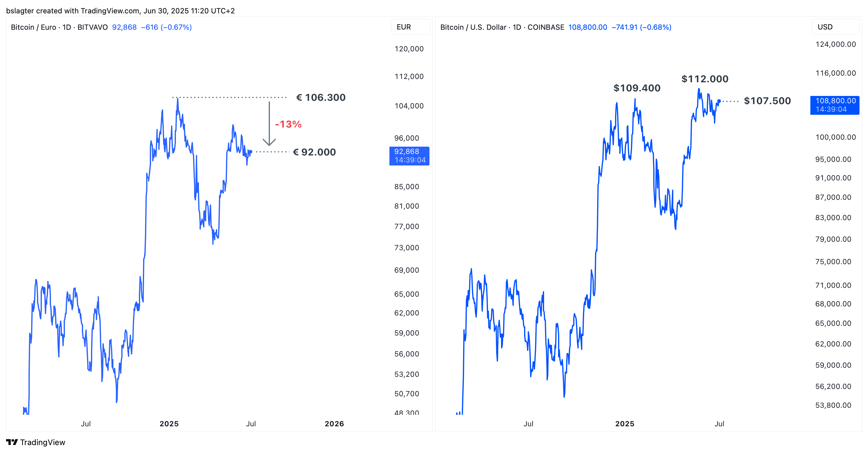Select the € 92.000 annotation label
The image size is (868, 453).
pos(314,152)
